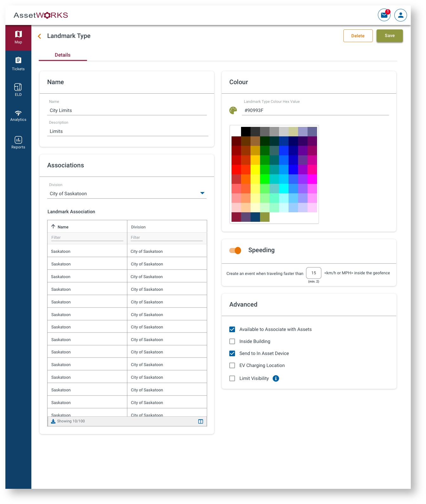
Task: Click the Limit Visibility info icon
Action: [x=276, y=378]
